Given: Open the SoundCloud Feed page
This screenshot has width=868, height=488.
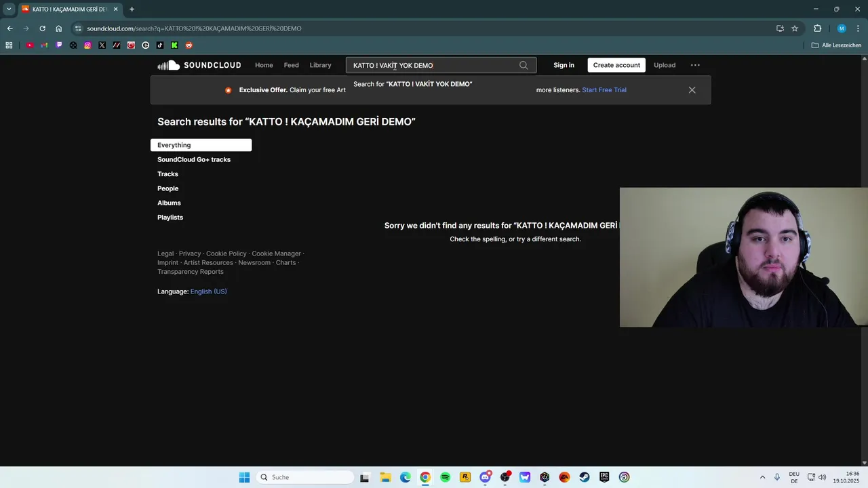Looking at the screenshot, I should pos(292,65).
